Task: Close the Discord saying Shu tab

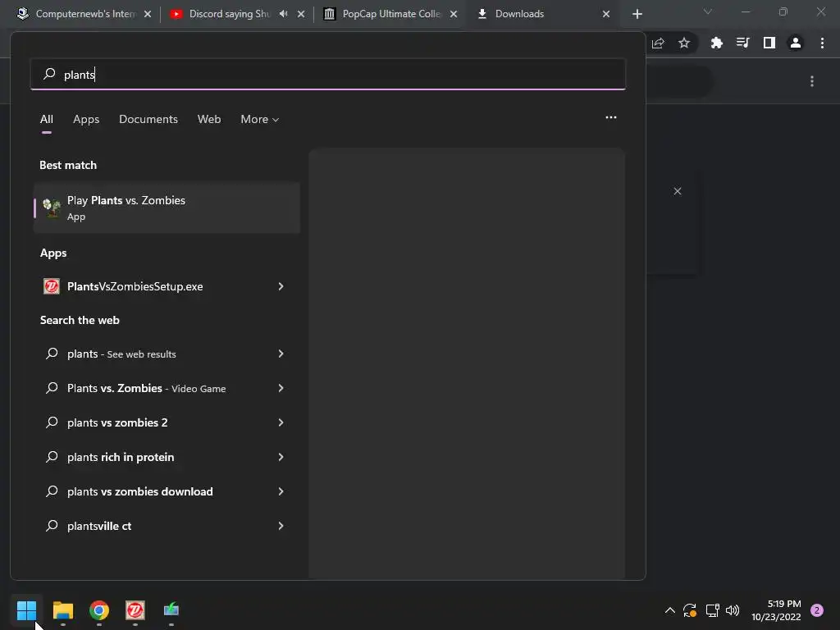Action: [x=301, y=14]
